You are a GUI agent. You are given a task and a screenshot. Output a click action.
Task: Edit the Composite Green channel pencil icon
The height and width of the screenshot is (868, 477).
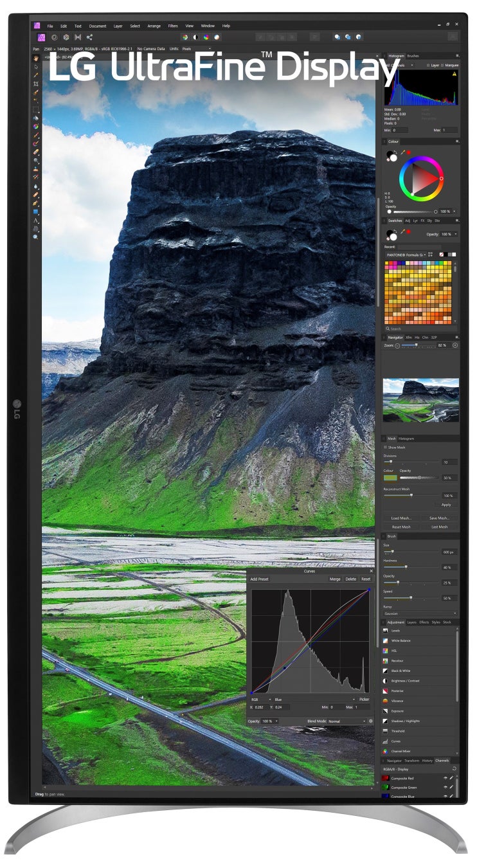pos(452,787)
